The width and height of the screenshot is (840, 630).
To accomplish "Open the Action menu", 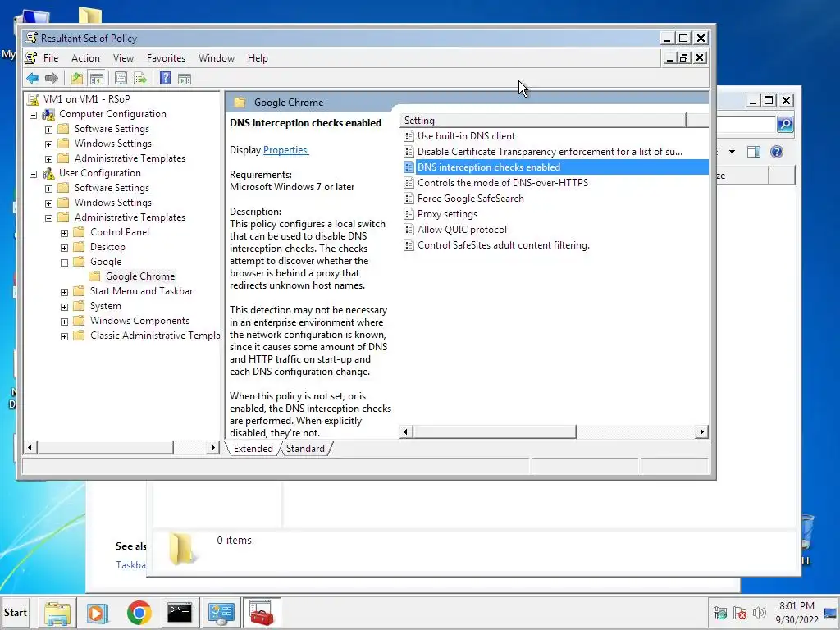I will [85, 58].
